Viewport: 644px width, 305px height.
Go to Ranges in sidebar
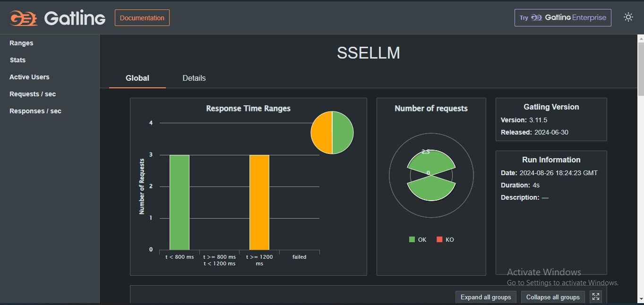(x=21, y=43)
